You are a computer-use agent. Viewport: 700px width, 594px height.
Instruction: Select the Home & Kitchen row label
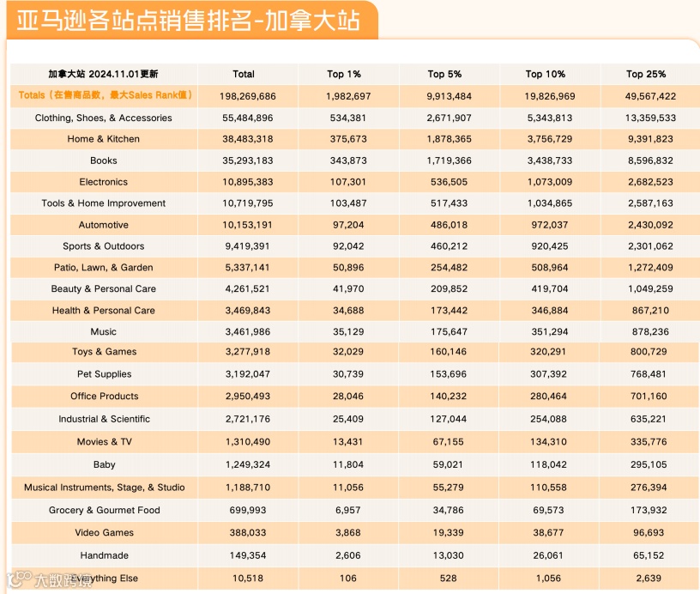(104, 139)
